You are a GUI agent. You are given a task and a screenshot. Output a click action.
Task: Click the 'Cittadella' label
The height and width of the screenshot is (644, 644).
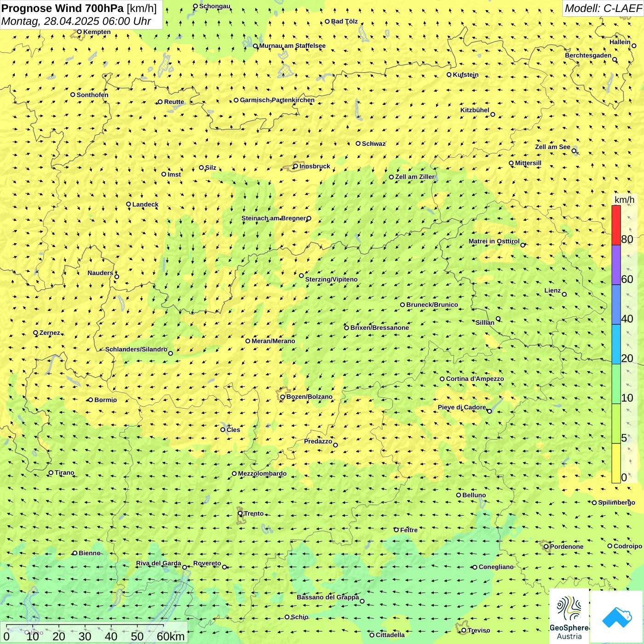pos(390,635)
